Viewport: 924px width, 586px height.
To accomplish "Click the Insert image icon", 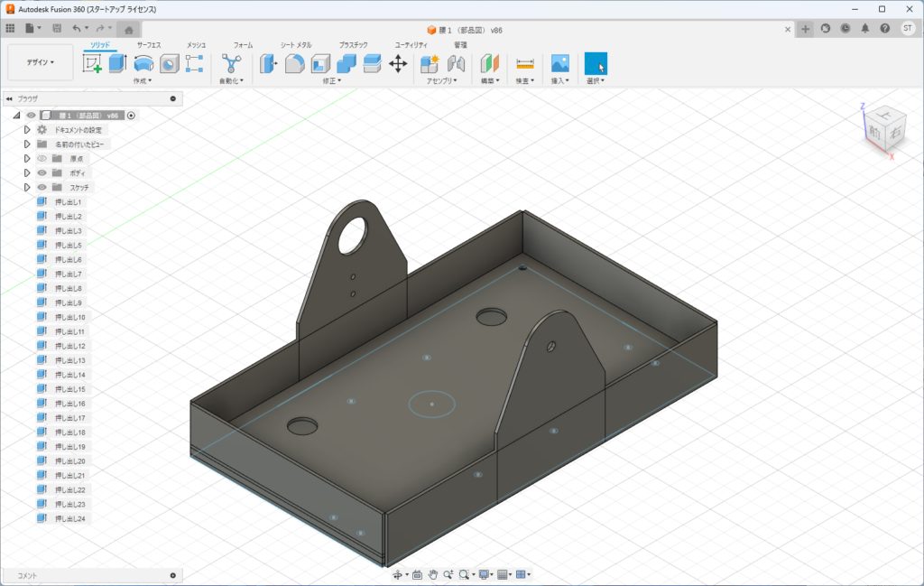I will coord(559,64).
